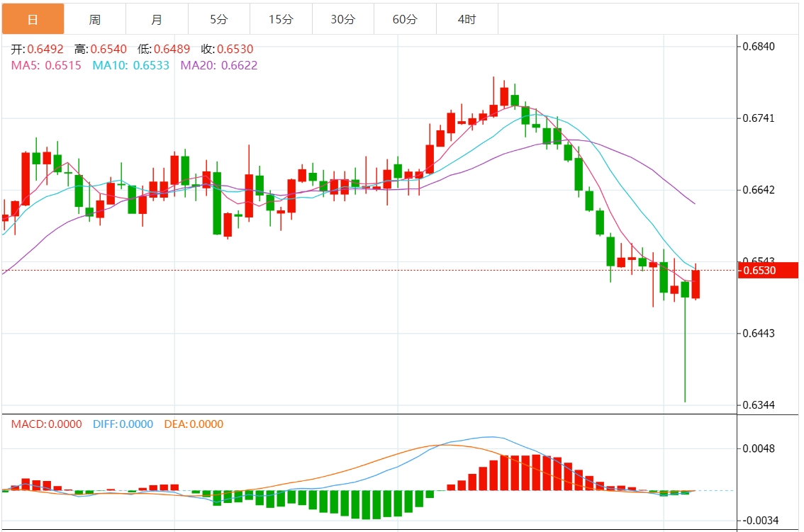
Task: Click the 0.0048 MACD axis label
Action: point(759,449)
